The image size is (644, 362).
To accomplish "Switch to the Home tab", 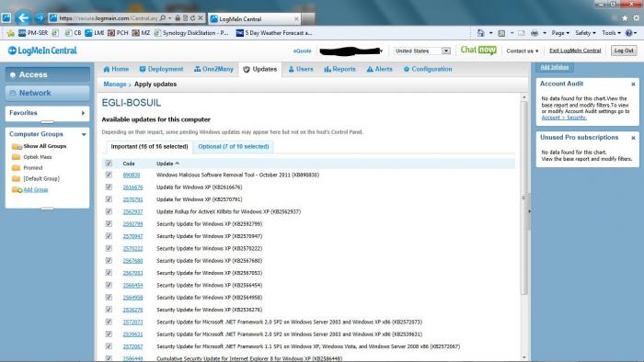I will point(116,69).
